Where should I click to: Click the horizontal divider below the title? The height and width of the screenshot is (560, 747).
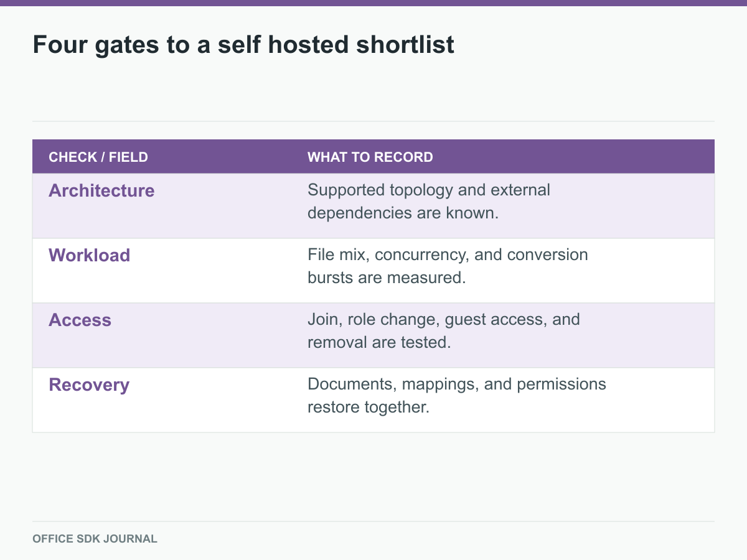pos(374,121)
